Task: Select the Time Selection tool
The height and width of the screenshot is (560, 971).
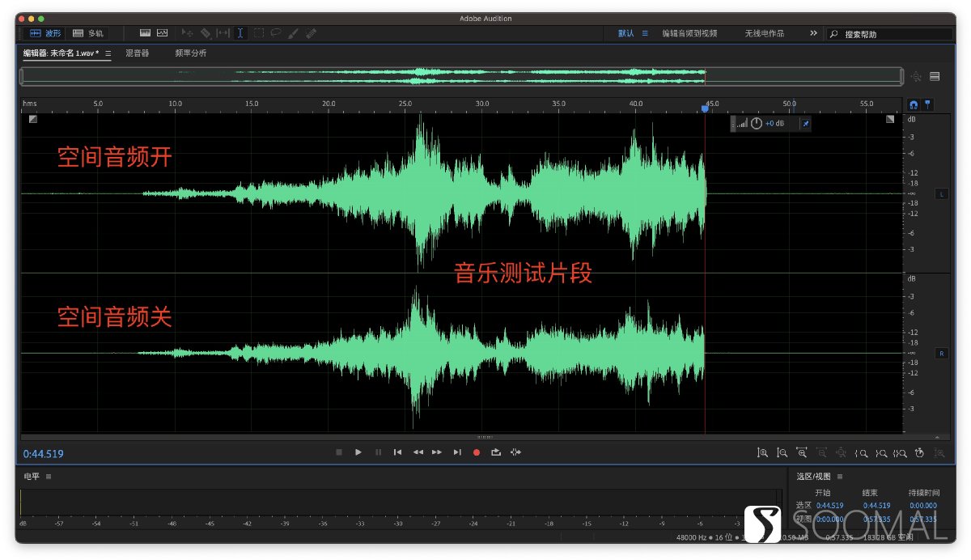Action: point(240,33)
